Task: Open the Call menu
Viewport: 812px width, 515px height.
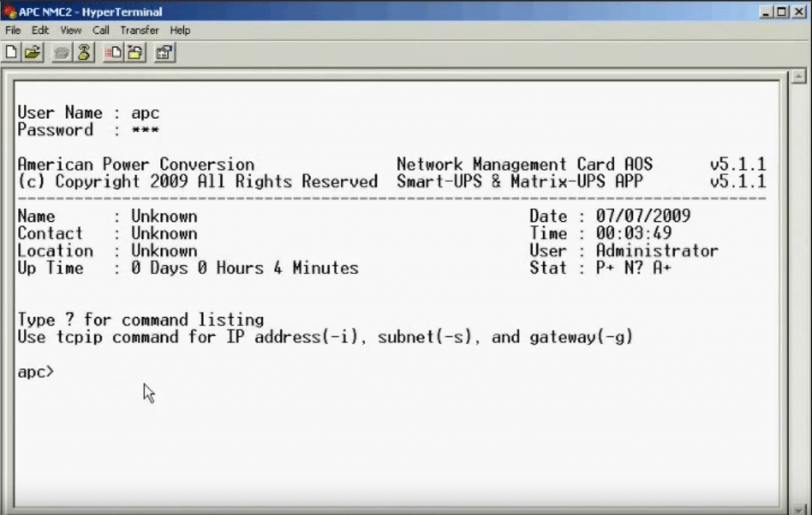Action: coord(101,31)
